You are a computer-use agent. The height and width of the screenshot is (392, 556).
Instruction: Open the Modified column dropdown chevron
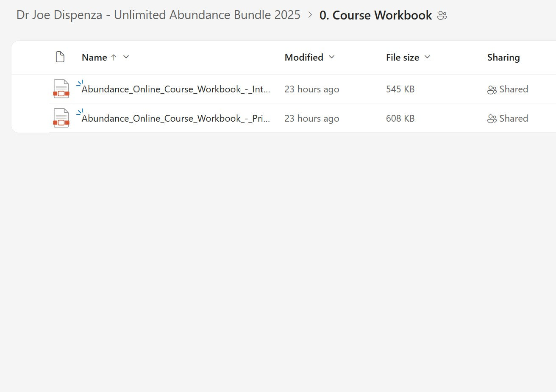click(332, 57)
